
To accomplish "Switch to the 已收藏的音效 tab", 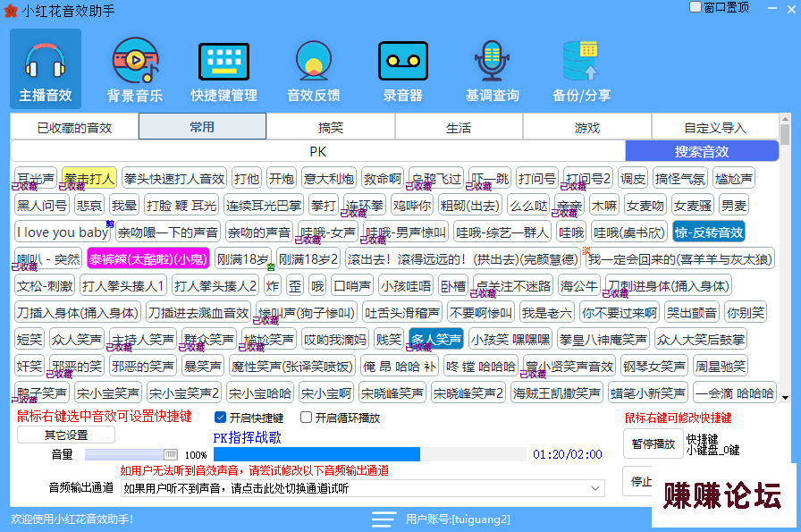I will (74, 128).
